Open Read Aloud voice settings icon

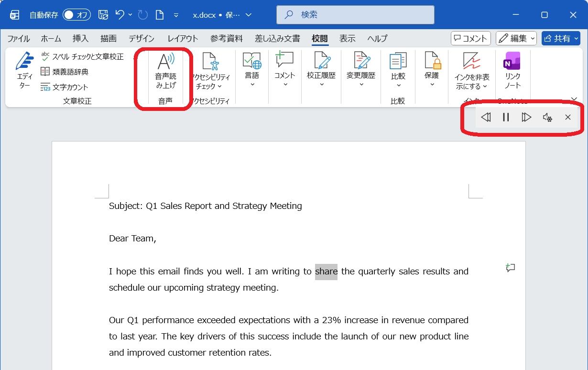pyautogui.click(x=547, y=117)
